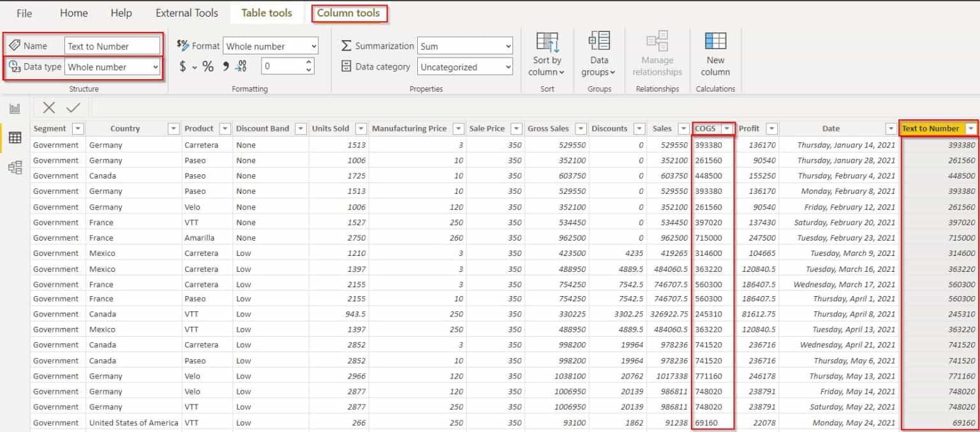This screenshot has height=432, width=980.
Task: Commit the formula with the checkmark icon
Action: pos(73,108)
